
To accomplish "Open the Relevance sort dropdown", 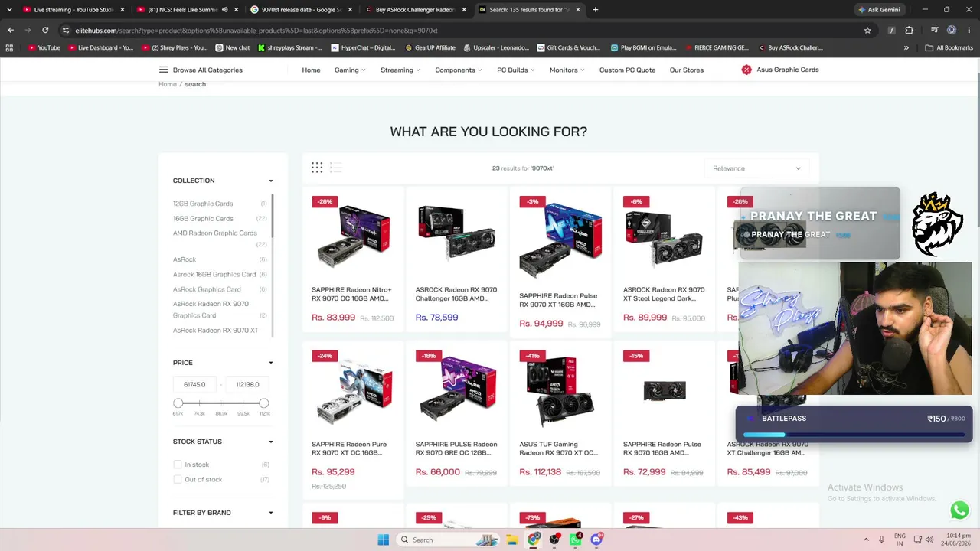I will (x=756, y=168).
